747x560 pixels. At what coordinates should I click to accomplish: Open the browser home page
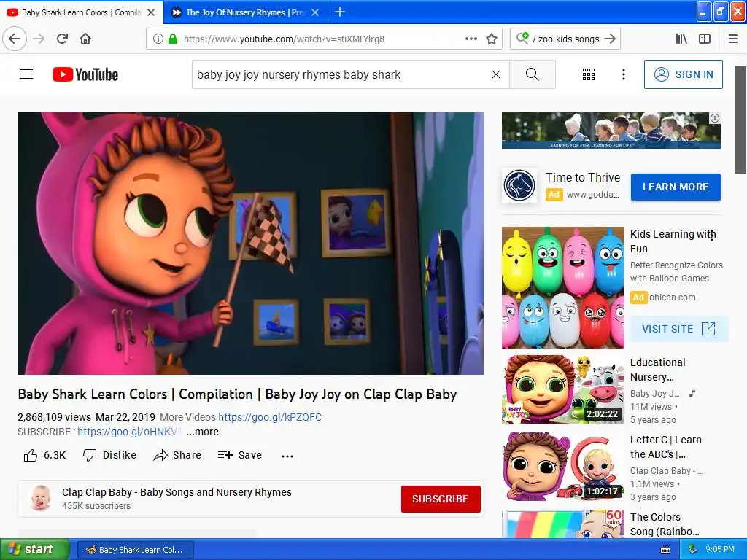[85, 39]
